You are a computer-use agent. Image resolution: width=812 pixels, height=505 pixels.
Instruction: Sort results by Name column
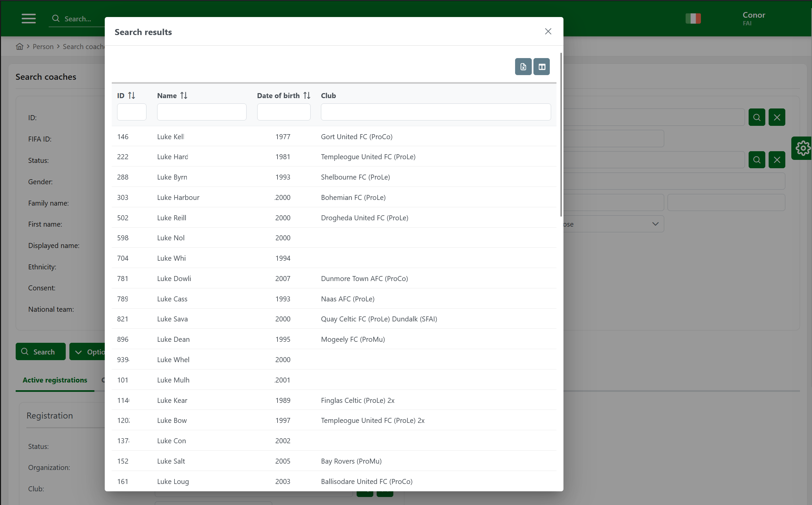(183, 95)
